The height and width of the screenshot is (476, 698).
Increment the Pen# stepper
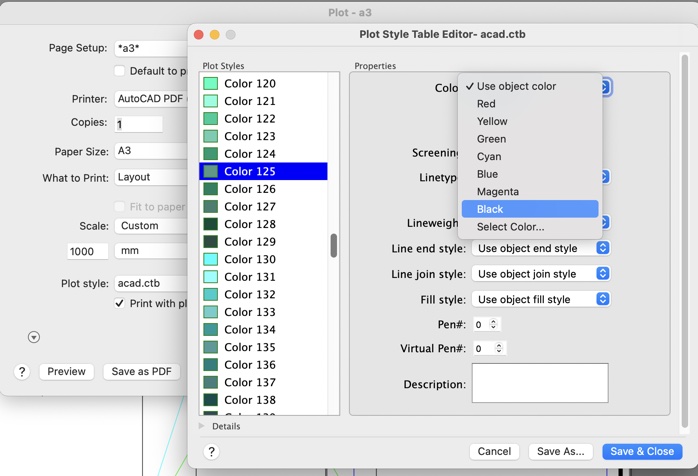[x=493, y=322]
